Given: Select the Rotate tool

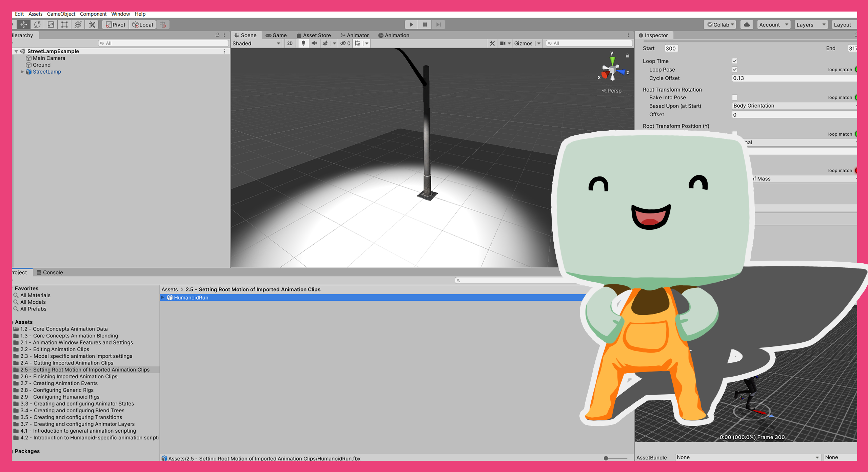Looking at the screenshot, I should point(37,24).
